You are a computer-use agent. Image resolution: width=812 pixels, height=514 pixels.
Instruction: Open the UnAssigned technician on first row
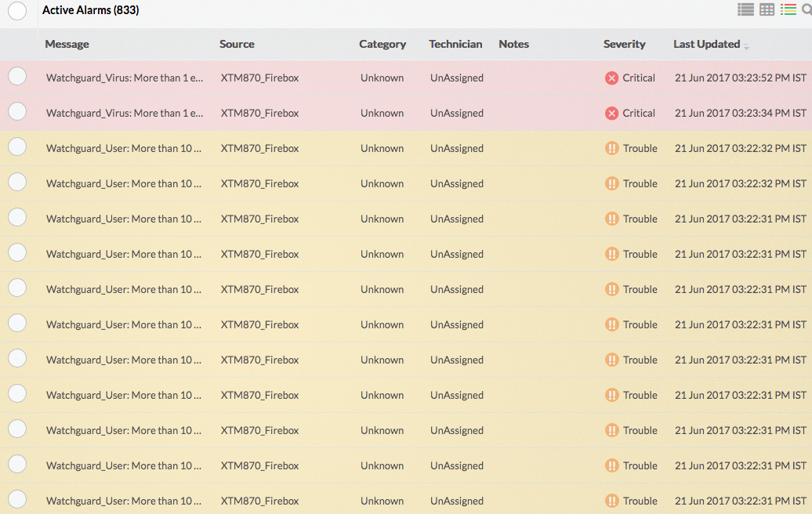456,78
